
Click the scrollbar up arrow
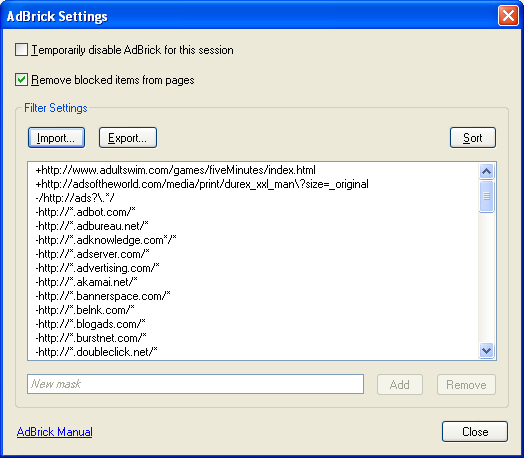click(x=486, y=171)
